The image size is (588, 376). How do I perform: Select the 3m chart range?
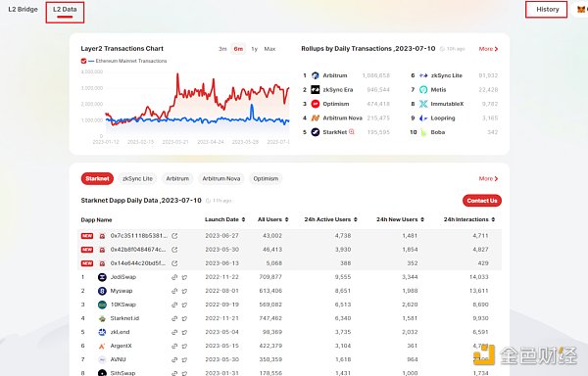222,49
